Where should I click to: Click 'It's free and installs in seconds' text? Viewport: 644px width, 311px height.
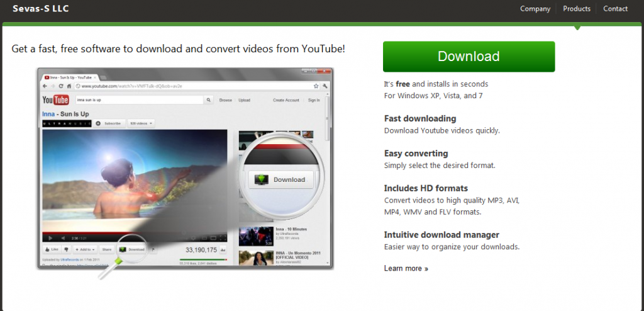click(x=436, y=84)
